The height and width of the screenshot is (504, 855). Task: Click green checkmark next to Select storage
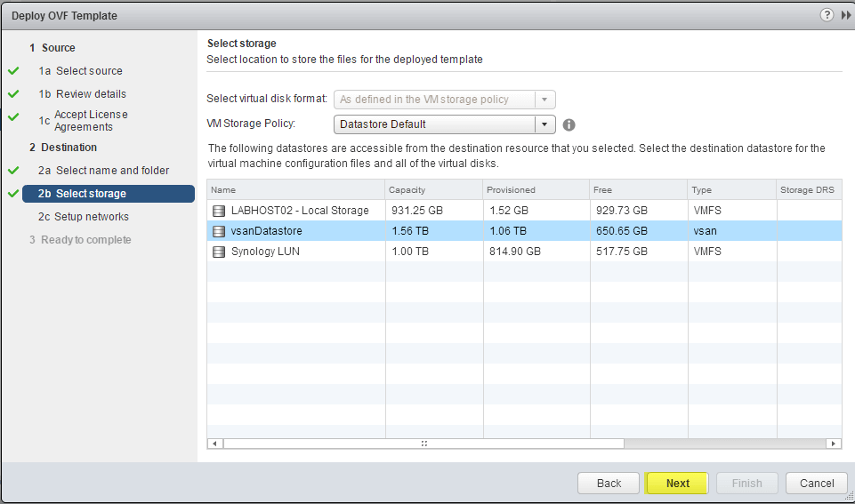tap(13, 194)
